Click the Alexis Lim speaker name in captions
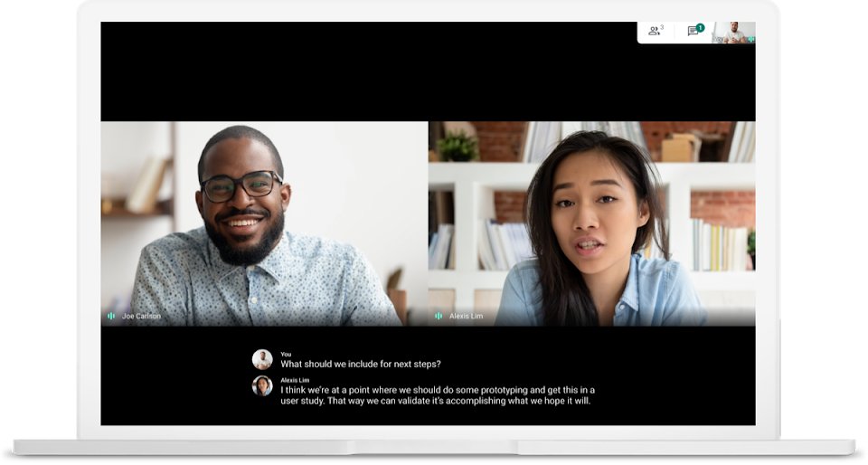This screenshot has height=465, width=868. pyautogui.click(x=295, y=380)
